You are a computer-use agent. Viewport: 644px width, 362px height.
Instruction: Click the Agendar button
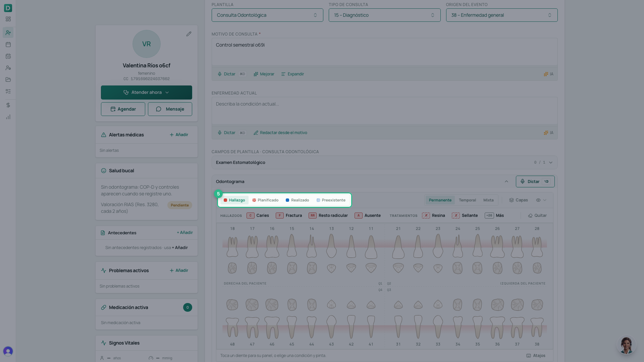(x=123, y=109)
